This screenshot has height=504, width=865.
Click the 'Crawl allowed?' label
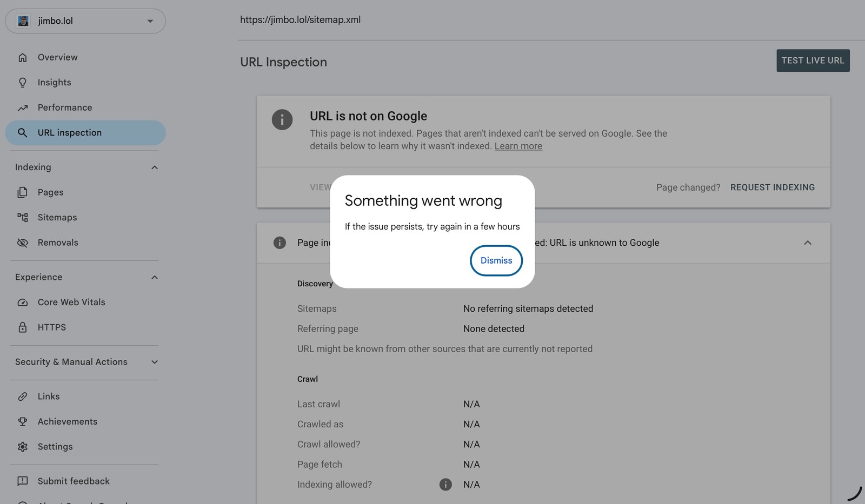click(329, 444)
